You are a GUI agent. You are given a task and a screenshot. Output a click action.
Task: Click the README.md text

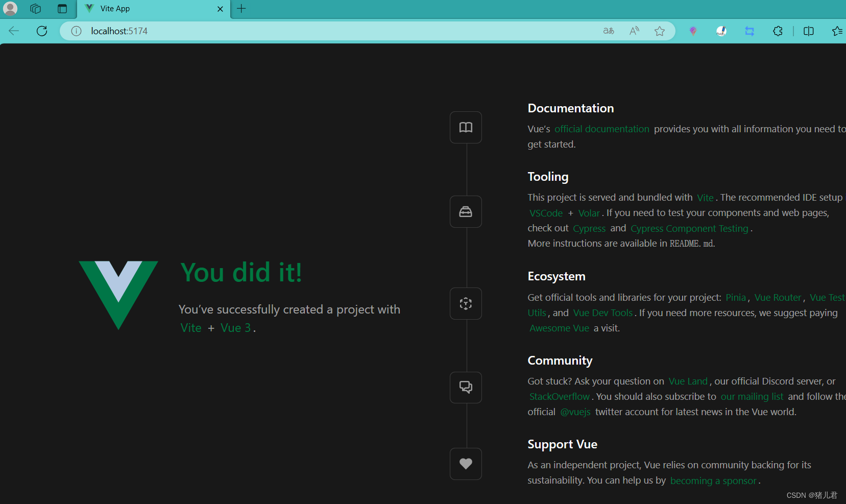point(692,244)
